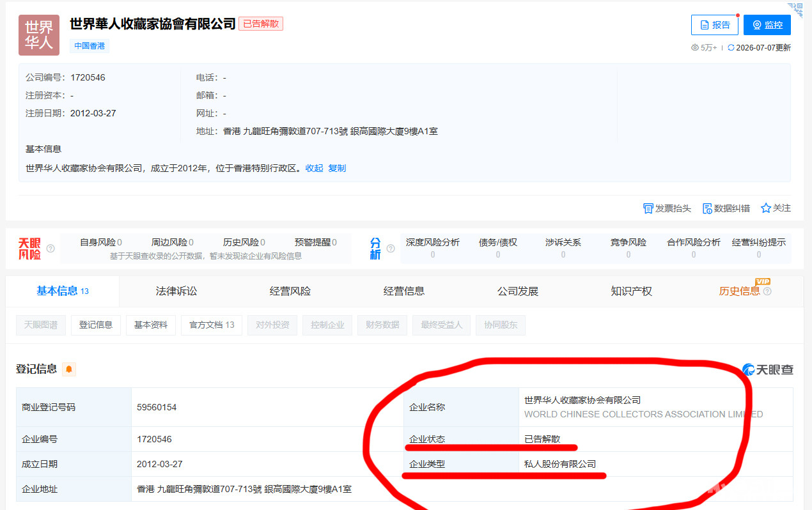Click the header address 銀高國際大廈9樓A1室
The height and width of the screenshot is (510, 812).
click(394, 131)
